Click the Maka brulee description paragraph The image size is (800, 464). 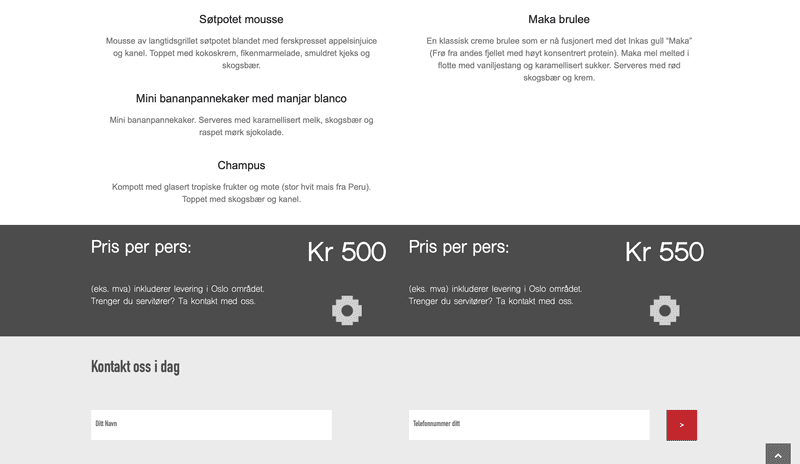coord(559,59)
